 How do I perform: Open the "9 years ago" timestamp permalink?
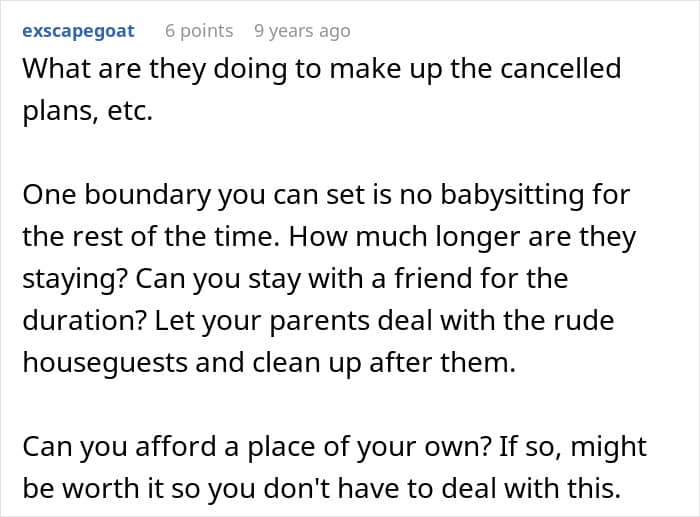click(302, 31)
